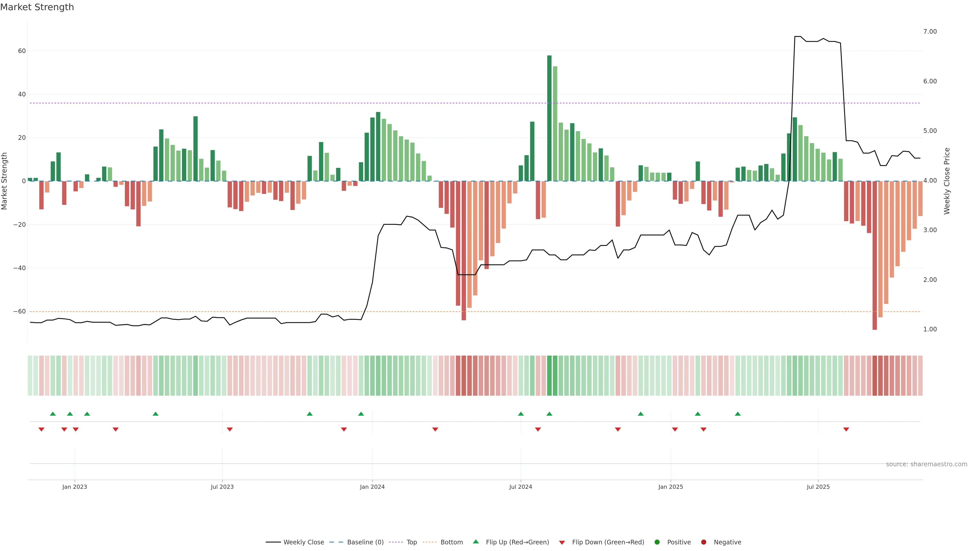The image size is (980, 551).
Task: Click the leftmost red flip-down triangle marker
Action: pyautogui.click(x=41, y=429)
